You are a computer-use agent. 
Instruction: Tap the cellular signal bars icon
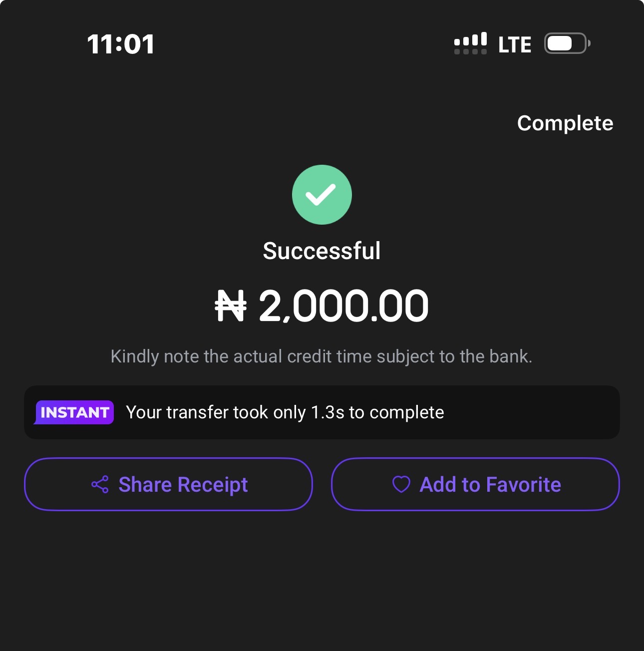point(470,39)
